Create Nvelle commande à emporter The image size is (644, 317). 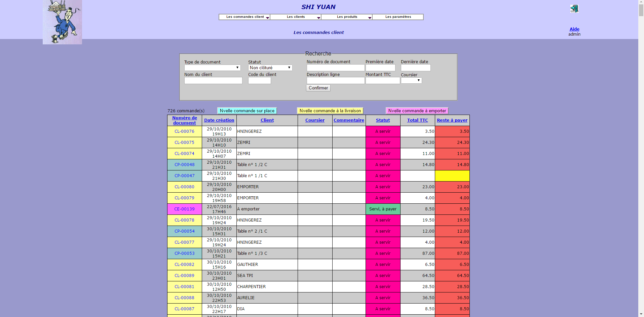click(417, 111)
